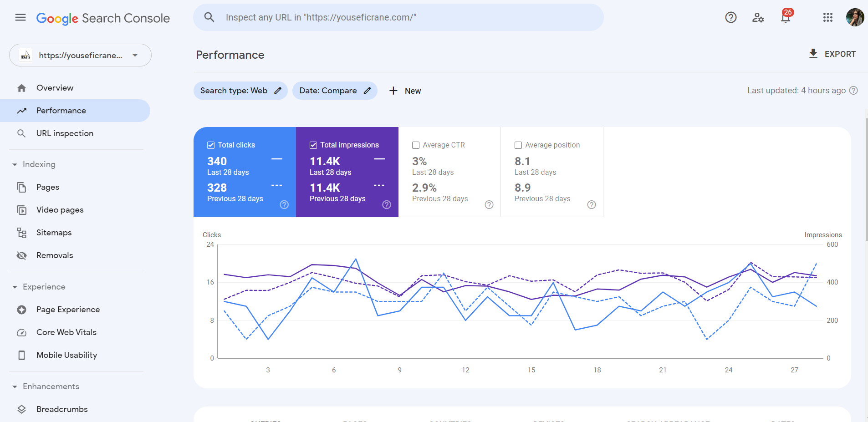Click the Help question mark icon
Image resolution: width=868 pixels, height=422 pixels.
pos(730,17)
